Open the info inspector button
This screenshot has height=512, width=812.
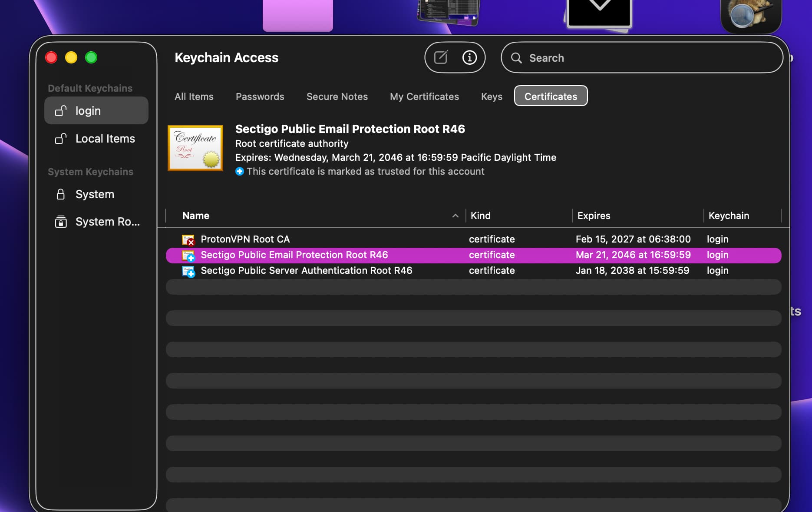469,57
